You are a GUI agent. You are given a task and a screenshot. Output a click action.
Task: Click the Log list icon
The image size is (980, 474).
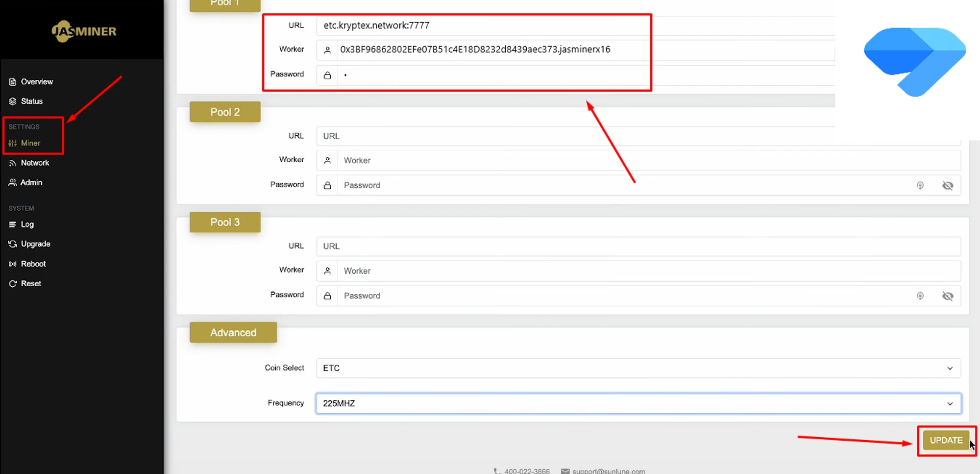click(13, 225)
